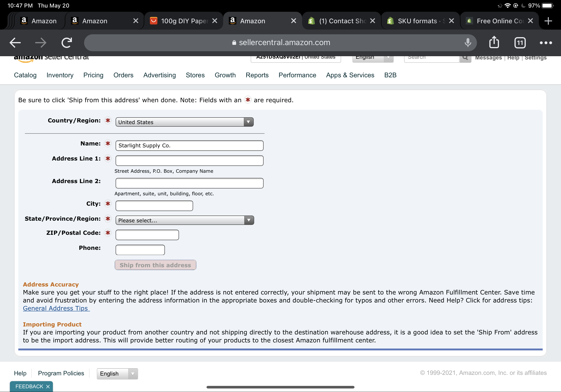Open the Inventory menu
Viewport: 561px width, 392px height.
pos(60,75)
